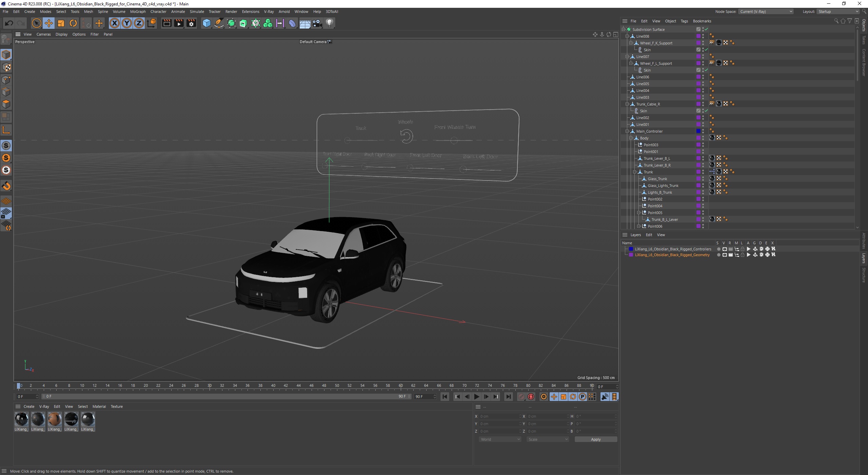The image size is (868, 475).
Task: Toggle lock on Controllers layer
Action: pyautogui.click(x=743, y=249)
